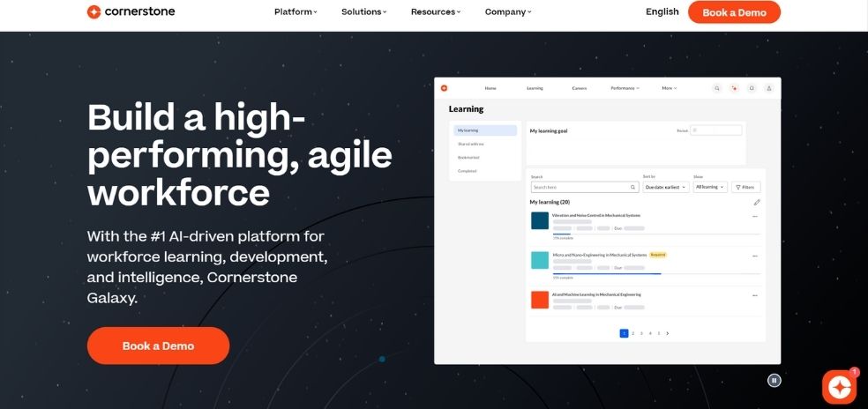Click the yellow Required badge
The width and height of the screenshot is (868, 409).
658,255
